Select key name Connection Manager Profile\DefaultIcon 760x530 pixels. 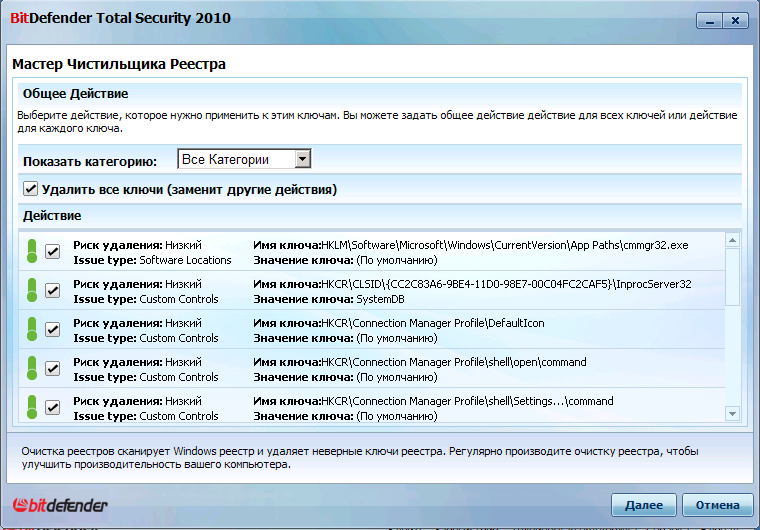click(x=398, y=323)
